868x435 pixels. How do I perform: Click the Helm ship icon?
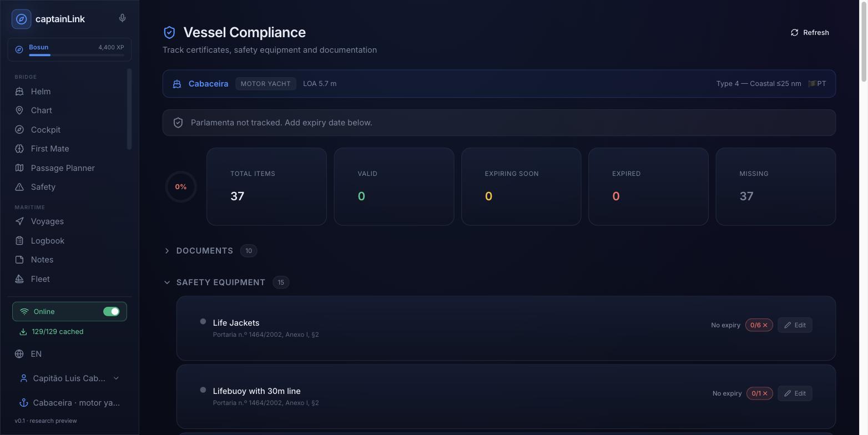coord(19,92)
